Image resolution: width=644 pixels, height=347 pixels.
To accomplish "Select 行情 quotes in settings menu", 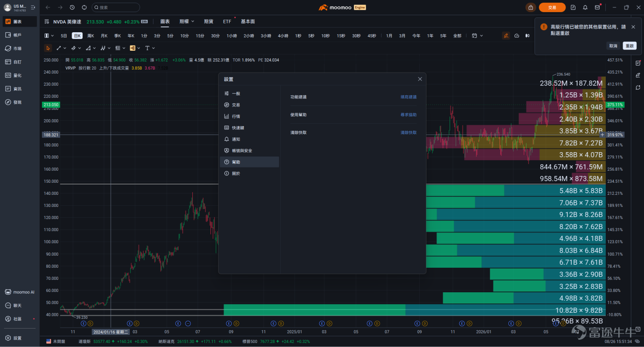I will tap(249, 116).
